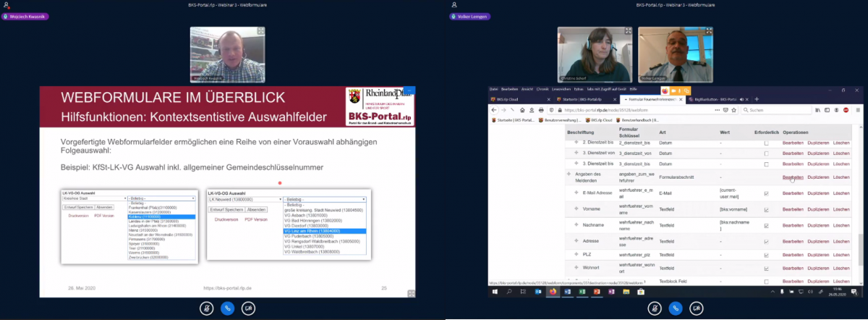This screenshot has height=320, width=868.
Task: Toggle webcam sharing in the right window
Action: 696,308
